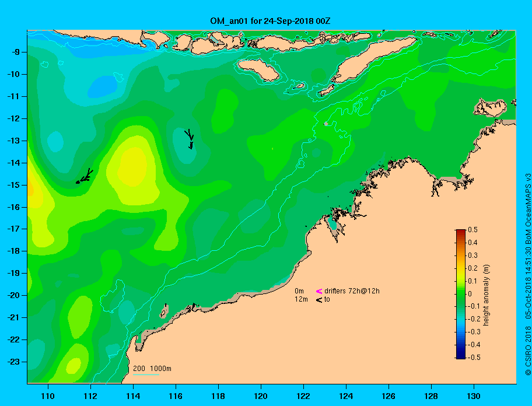
Task: Click the 'height anomaly (m)' colorbar title
Action: click(486, 295)
